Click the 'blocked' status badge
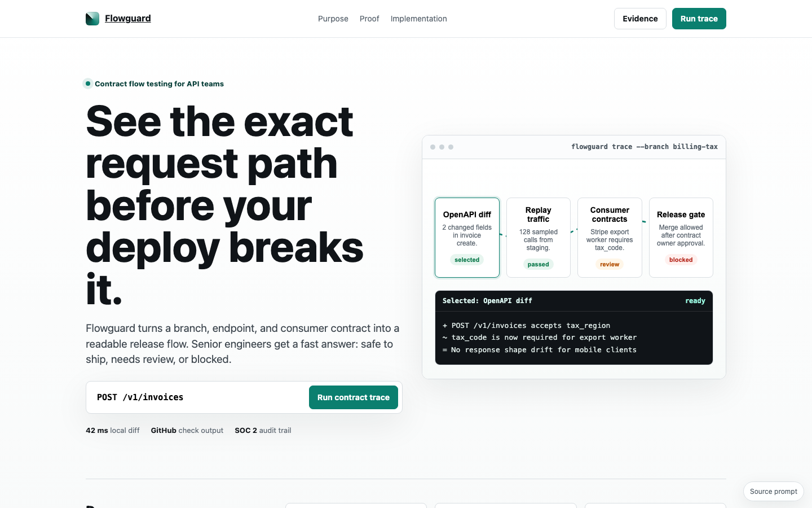 coord(681,260)
